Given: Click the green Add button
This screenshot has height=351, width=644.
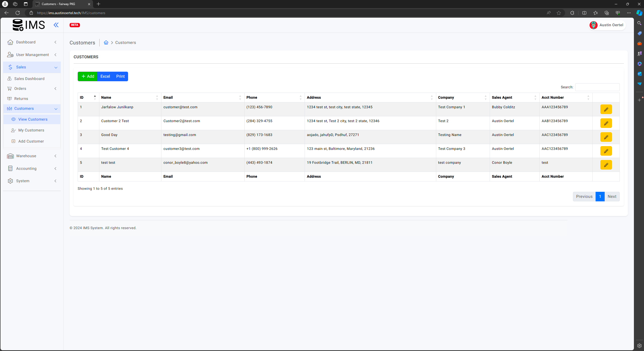Looking at the screenshot, I should (87, 76).
